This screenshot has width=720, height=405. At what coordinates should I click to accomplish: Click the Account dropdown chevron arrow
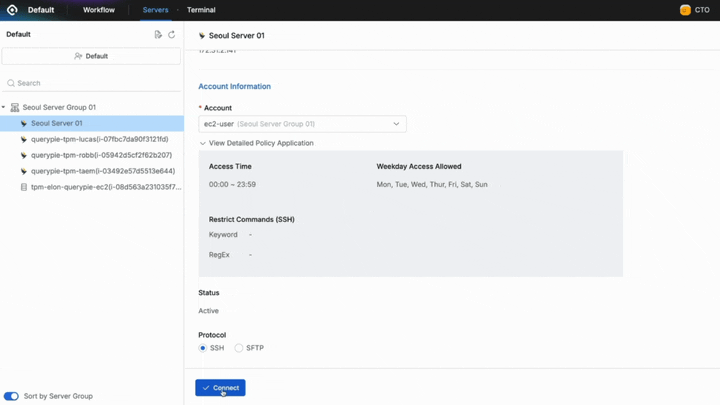[x=396, y=124]
